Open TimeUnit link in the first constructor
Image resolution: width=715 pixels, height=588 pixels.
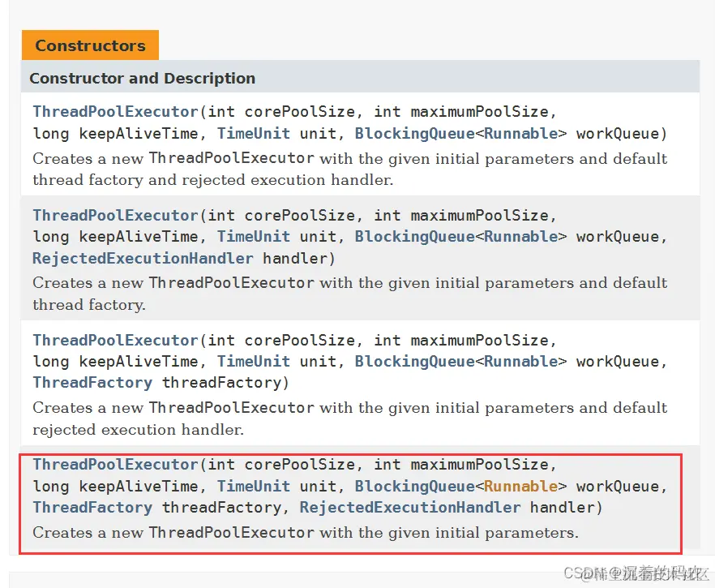pyautogui.click(x=254, y=133)
